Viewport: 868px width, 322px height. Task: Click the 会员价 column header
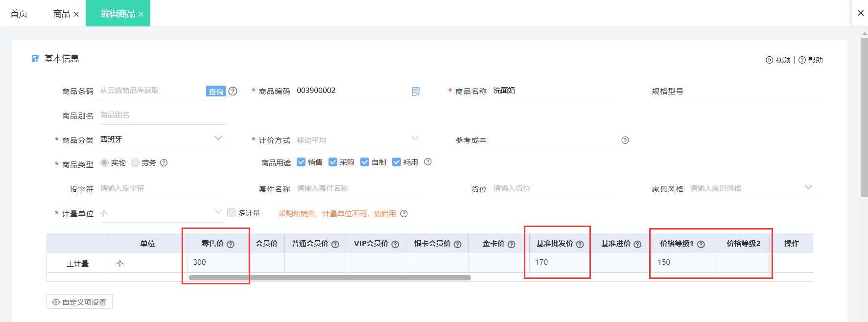pos(266,243)
